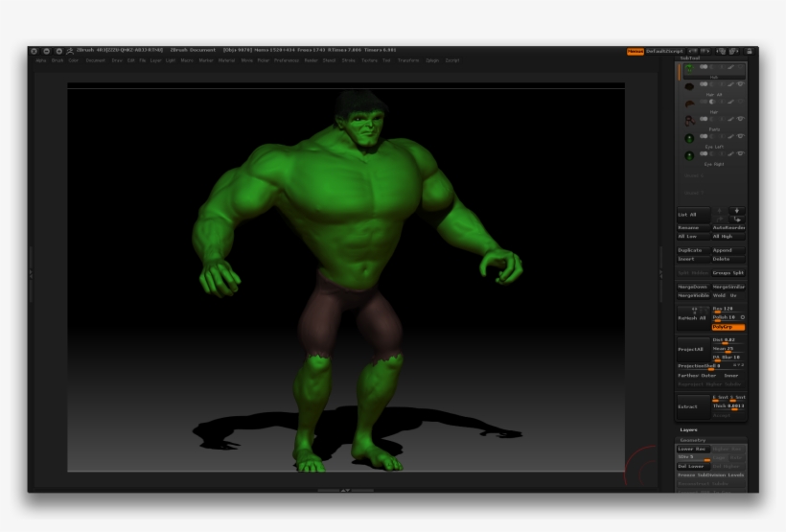Click the Res 128 slider
The width and height of the screenshot is (786, 532).
(x=728, y=309)
